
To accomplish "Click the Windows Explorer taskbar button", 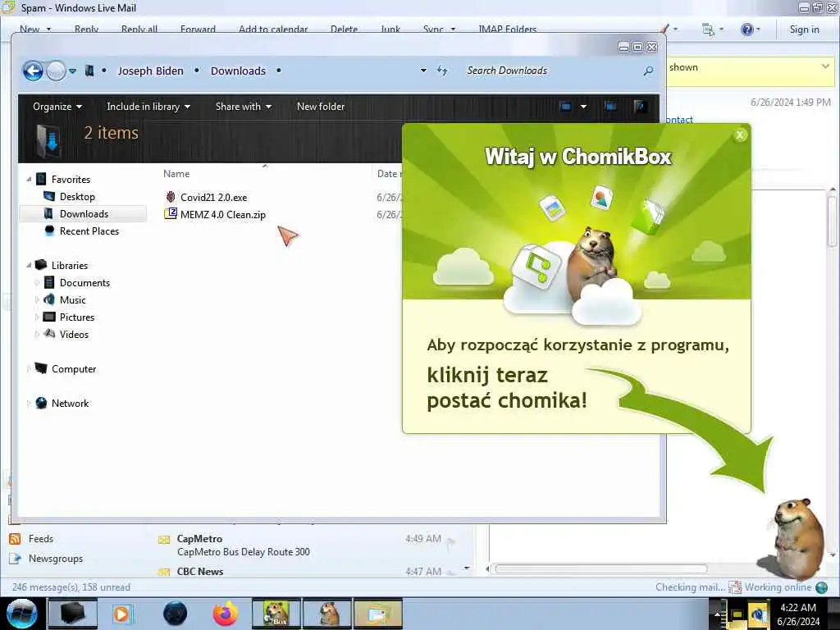I will [x=73, y=614].
